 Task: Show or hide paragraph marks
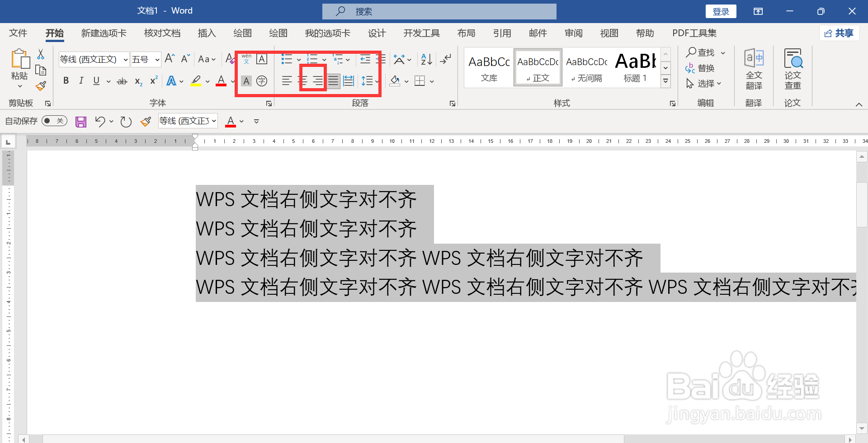click(445, 59)
